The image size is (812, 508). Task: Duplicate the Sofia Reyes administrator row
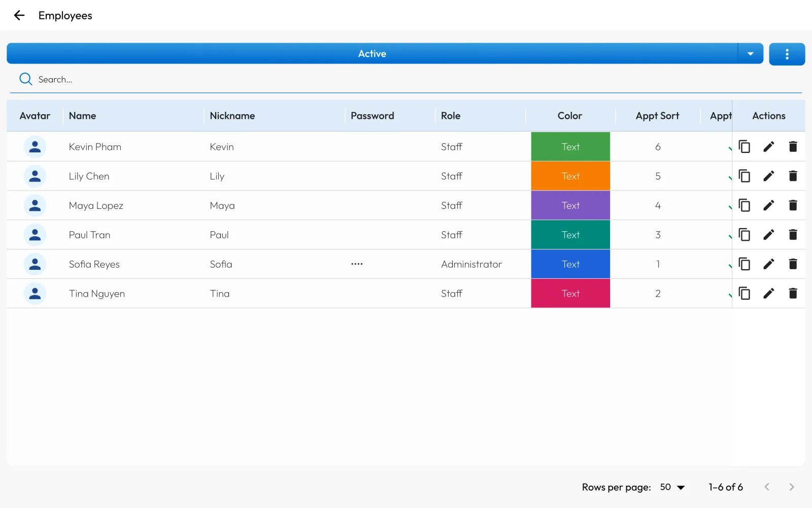[745, 264]
